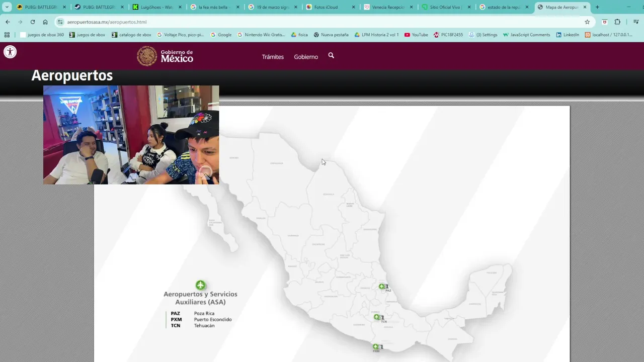Switch to the estado de la república tab
The height and width of the screenshot is (362, 644).
click(x=504, y=7)
